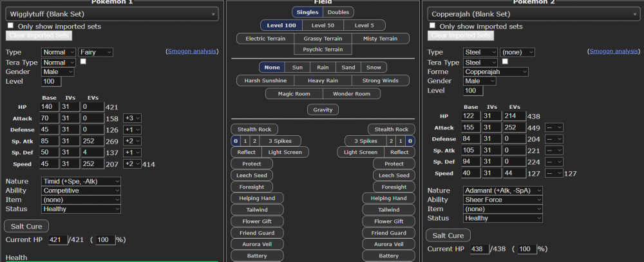Image resolution: width=644 pixels, height=262 pixels.
Task: Toggle Wonder Room
Action: tap(352, 93)
